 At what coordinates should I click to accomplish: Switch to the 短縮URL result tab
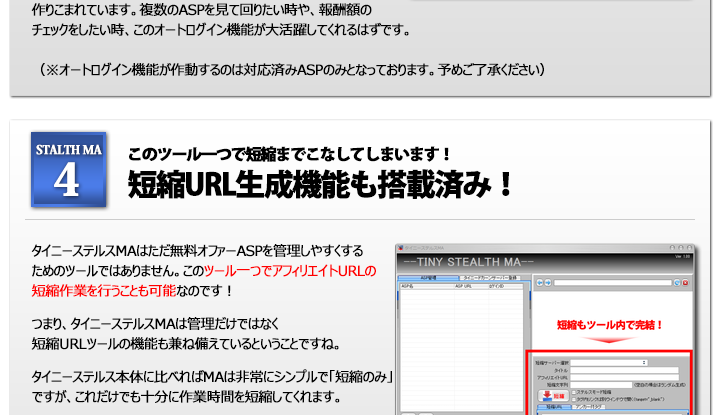554,407
